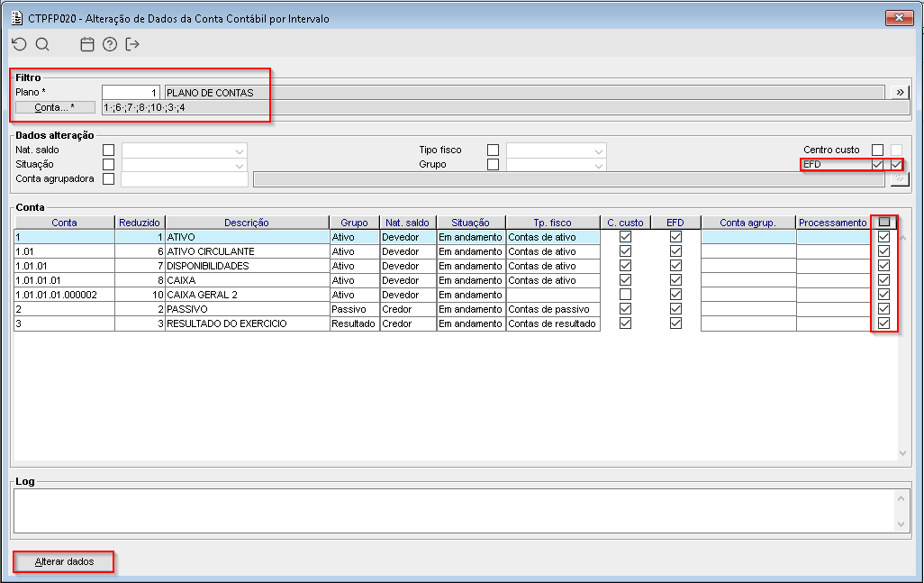Viewport: 924px width, 583px height.
Task: Click the Conta... filter button
Action: click(55, 107)
